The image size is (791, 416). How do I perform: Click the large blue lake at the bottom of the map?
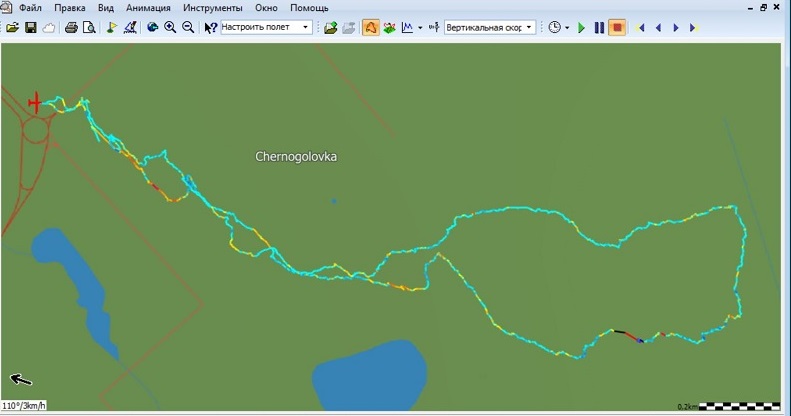tap(370, 375)
